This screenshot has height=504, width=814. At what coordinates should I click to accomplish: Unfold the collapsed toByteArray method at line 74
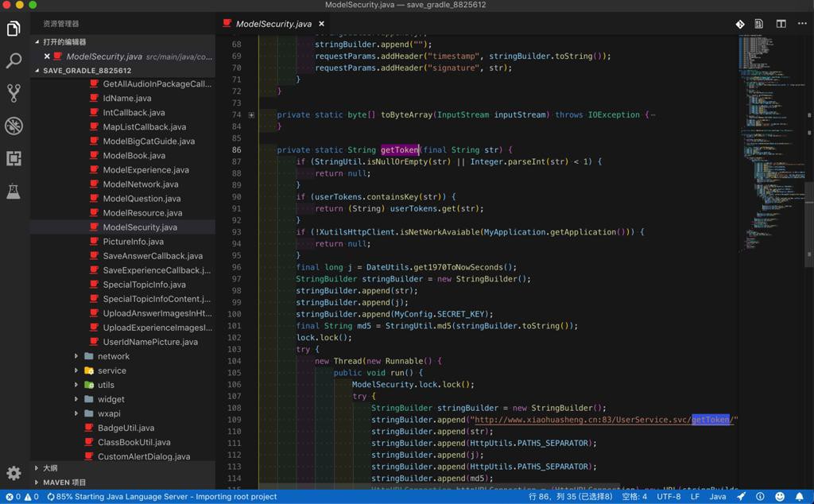pos(251,114)
